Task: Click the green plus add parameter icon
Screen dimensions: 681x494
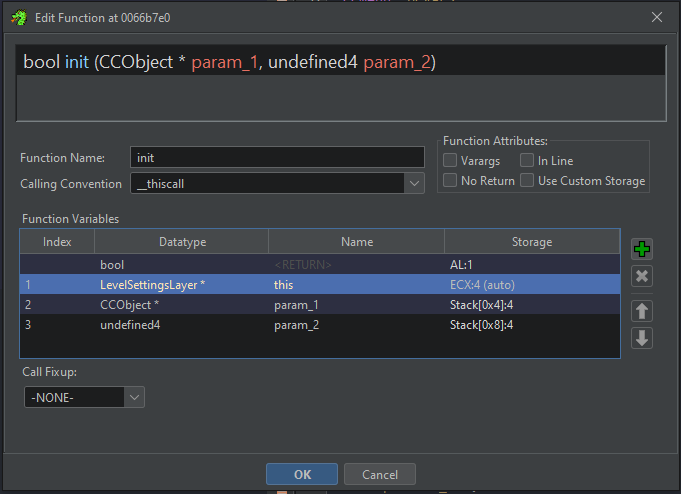Action: 643,249
